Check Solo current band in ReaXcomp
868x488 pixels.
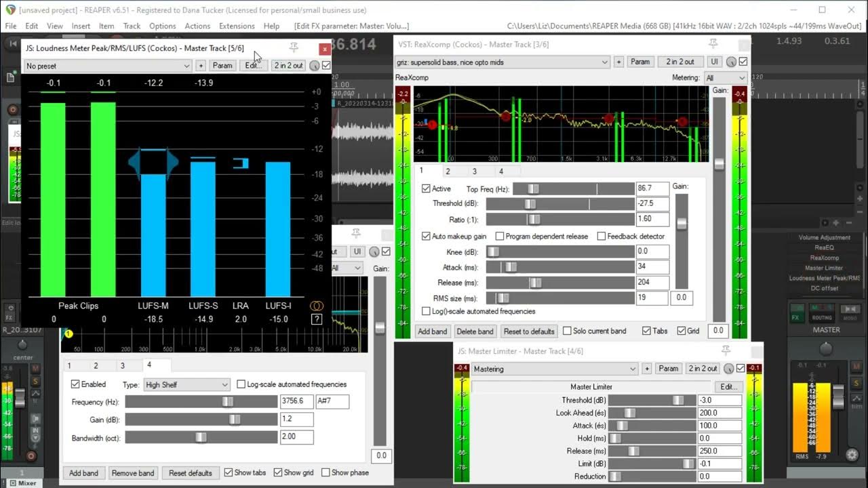click(567, 331)
